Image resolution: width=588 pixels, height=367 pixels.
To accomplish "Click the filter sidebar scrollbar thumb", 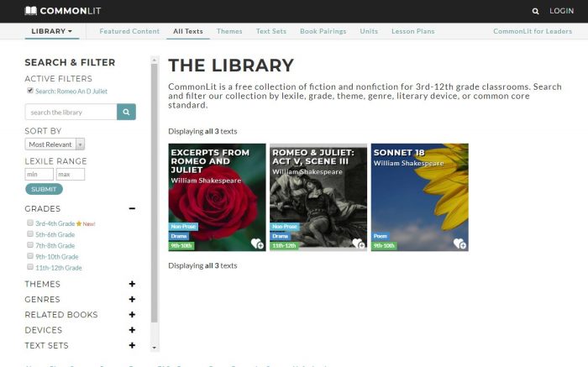I will point(154,193).
